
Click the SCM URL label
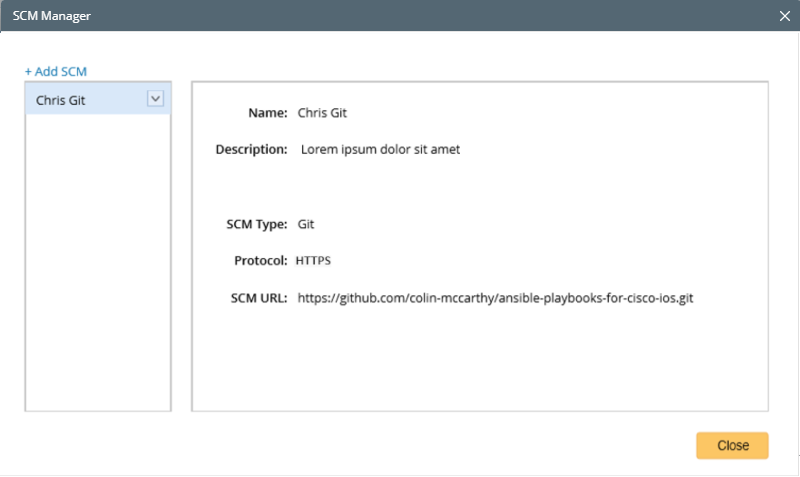click(259, 298)
